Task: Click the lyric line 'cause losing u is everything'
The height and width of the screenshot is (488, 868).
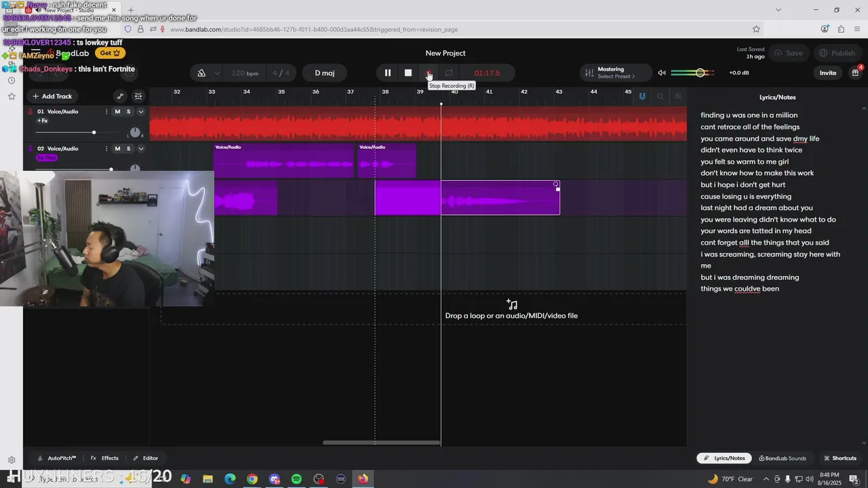Action: [746, 197]
